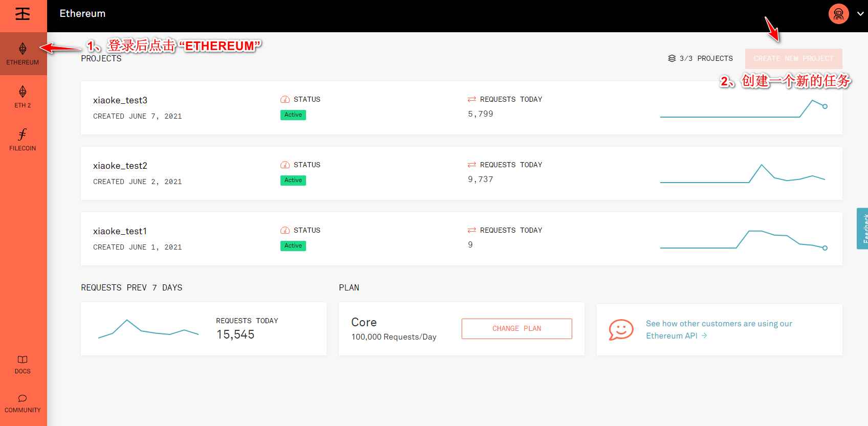This screenshot has height=426, width=868.
Task: Open the side Feedback tab
Action: (862, 229)
